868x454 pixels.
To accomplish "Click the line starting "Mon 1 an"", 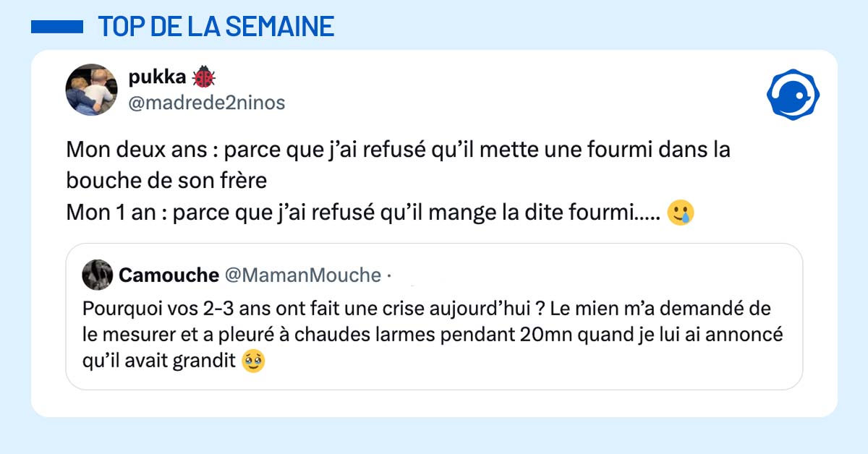I will (362, 213).
